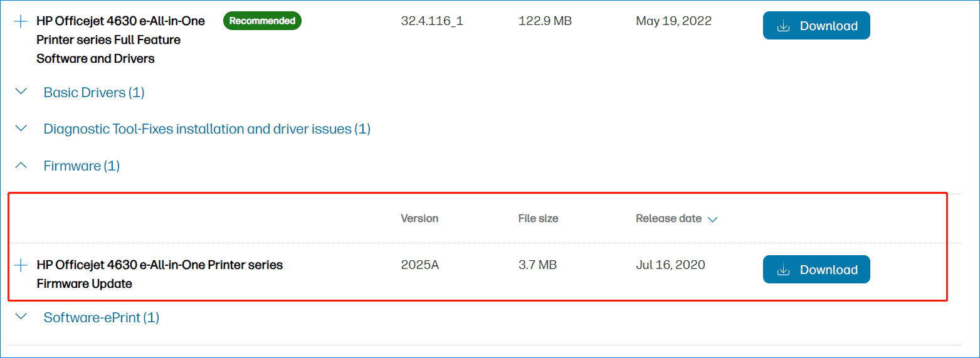
Task: Click version 32.4.116_1 value
Action: tap(432, 21)
